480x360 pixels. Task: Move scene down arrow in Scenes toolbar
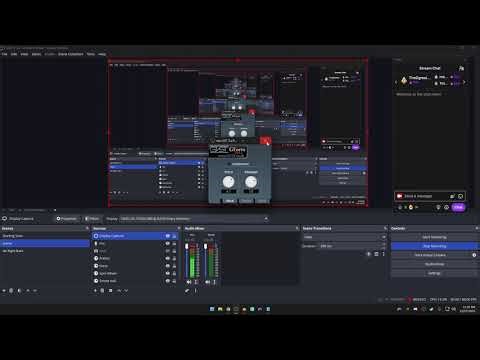35,291
